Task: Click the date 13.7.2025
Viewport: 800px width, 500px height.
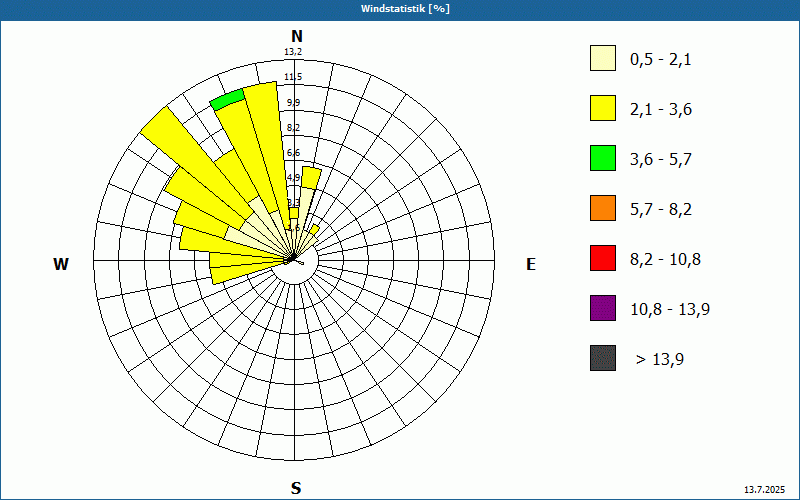Action: [764, 490]
